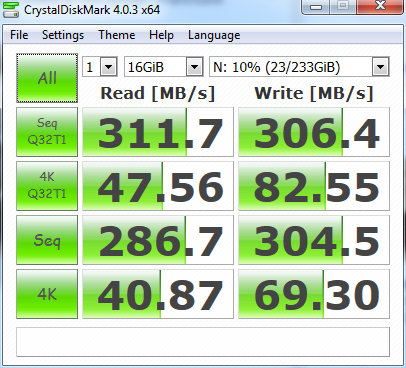Click the Read [MB/s] column header

tap(158, 93)
